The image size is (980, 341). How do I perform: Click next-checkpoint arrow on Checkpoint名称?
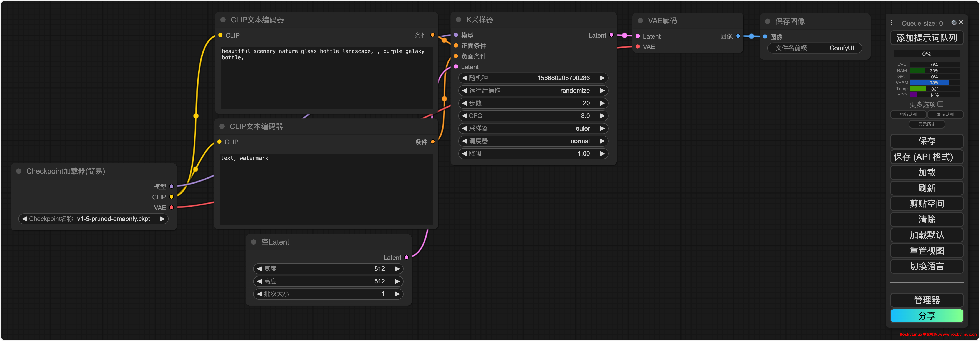(x=162, y=219)
